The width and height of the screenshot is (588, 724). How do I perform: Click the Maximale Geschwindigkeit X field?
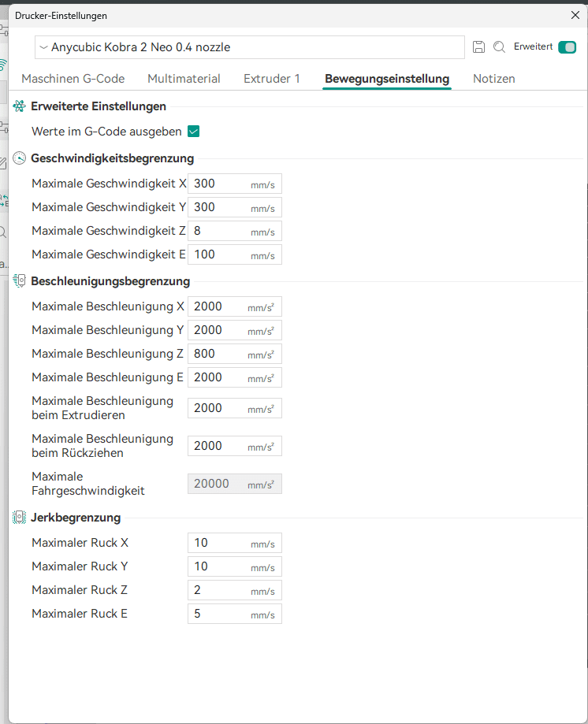(218, 184)
